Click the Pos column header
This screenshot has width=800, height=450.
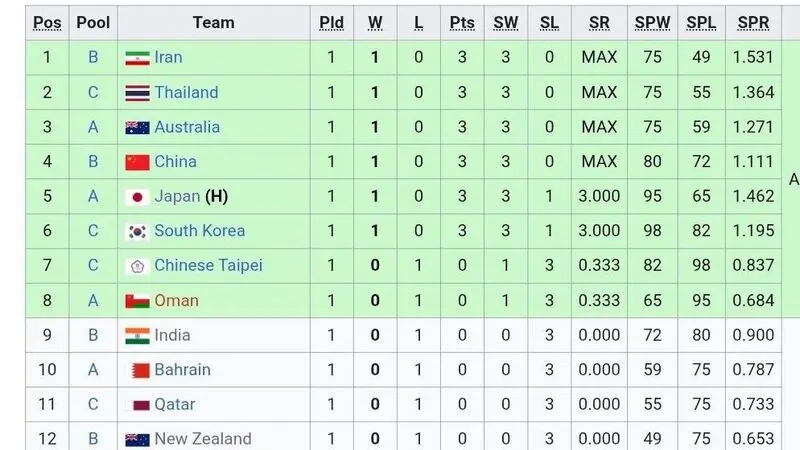pyautogui.click(x=47, y=23)
